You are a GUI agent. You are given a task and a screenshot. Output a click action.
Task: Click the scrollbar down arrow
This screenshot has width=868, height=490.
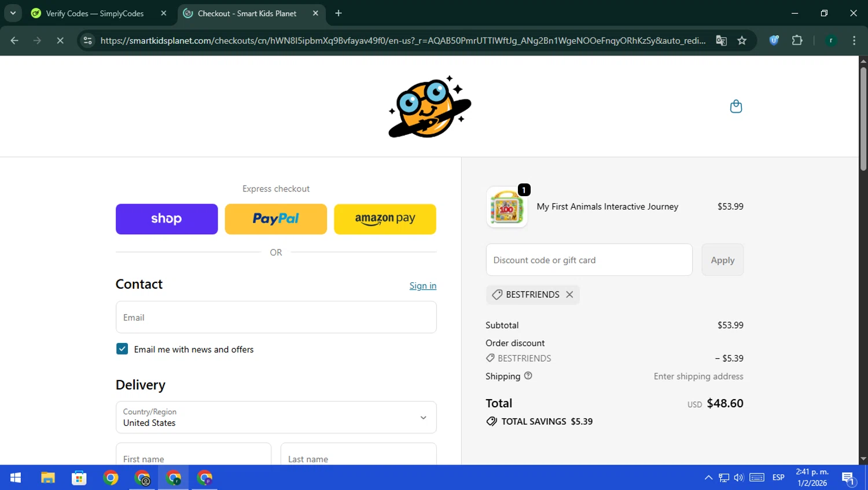[863, 459]
